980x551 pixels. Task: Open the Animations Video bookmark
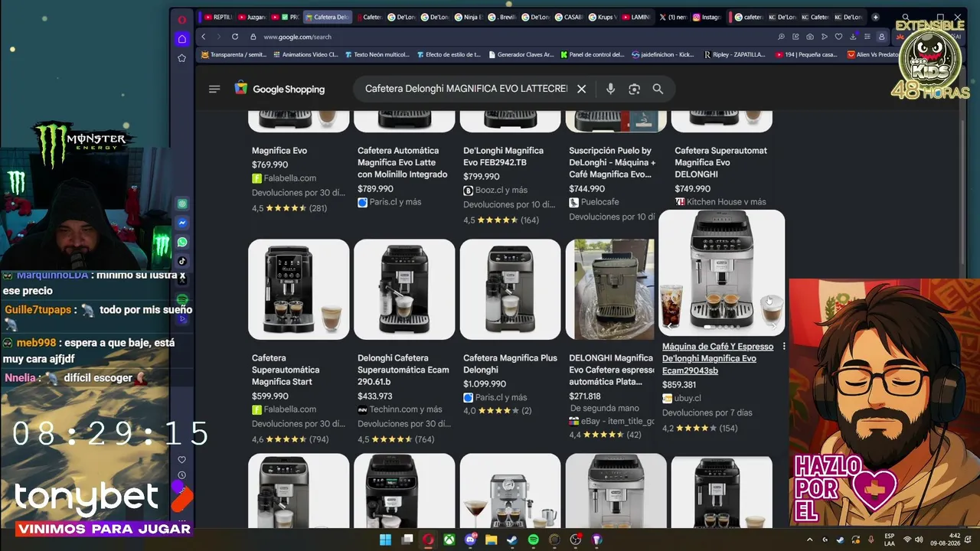coord(305,54)
